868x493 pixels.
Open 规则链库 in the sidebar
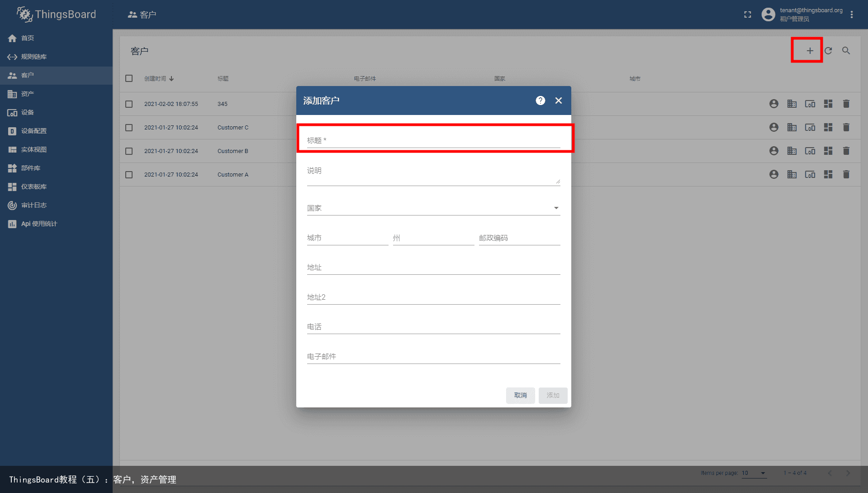tap(56, 57)
